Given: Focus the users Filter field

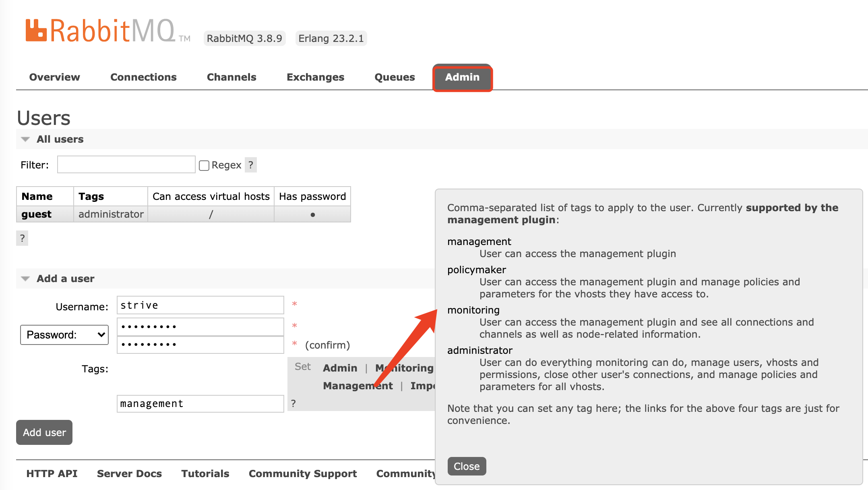Looking at the screenshot, I should pyautogui.click(x=126, y=164).
